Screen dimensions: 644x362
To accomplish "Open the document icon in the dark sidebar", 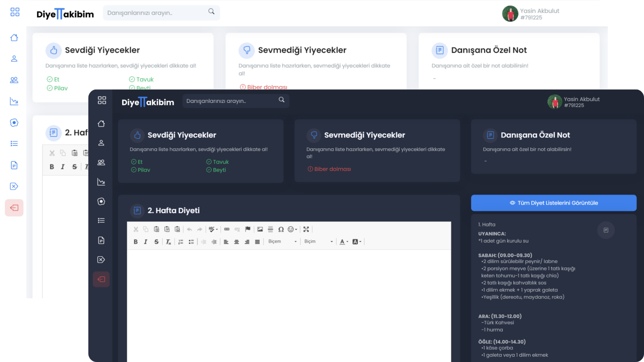I will [101, 240].
